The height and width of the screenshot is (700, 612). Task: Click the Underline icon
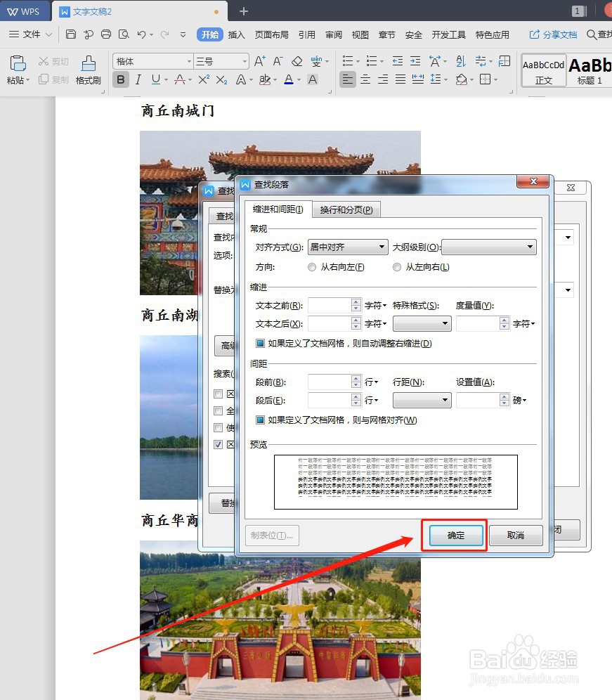156,79
